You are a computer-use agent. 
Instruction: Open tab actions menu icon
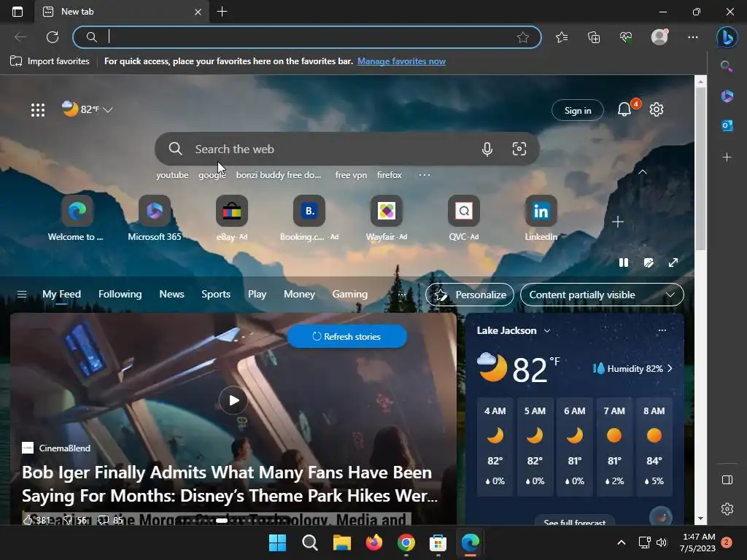18,12
